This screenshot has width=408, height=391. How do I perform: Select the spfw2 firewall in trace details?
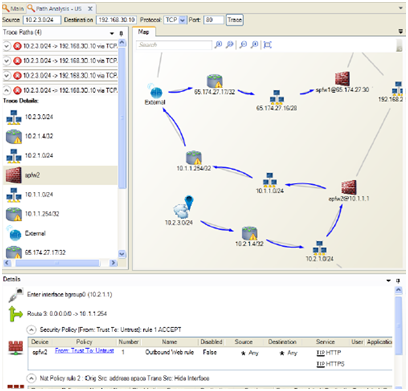60,175
